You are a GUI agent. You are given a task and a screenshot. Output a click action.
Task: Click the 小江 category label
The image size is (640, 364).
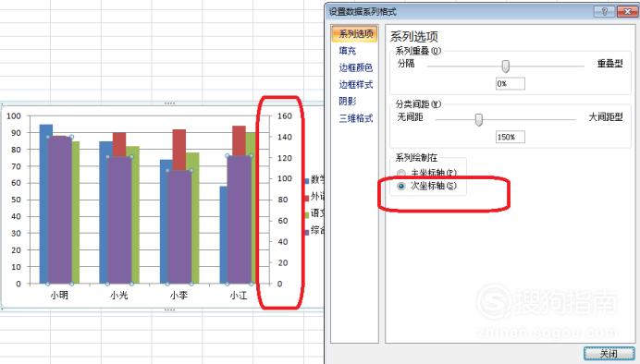pos(239,295)
